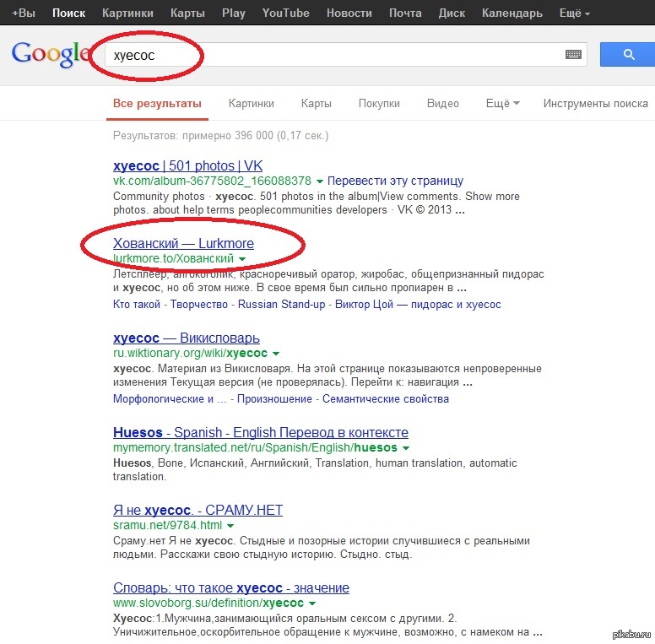655x644 pixels.
Task: Select the Все результаты tab
Action: click(157, 104)
